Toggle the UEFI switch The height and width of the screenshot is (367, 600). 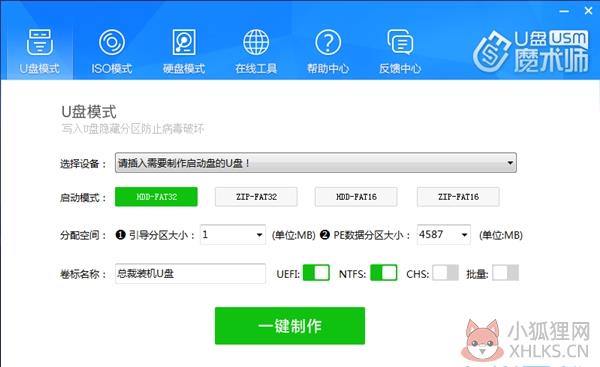pos(316,273)
